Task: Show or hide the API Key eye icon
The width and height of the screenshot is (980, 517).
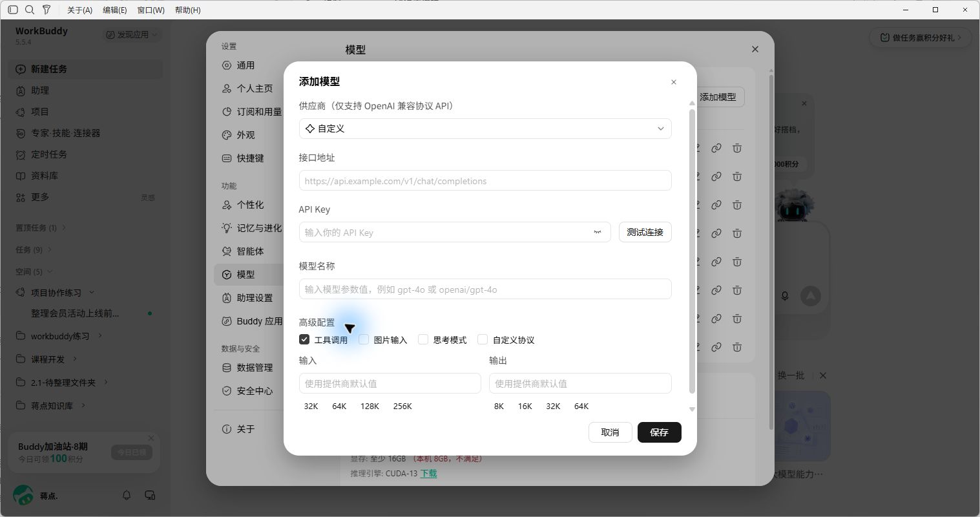Action: 598,233
